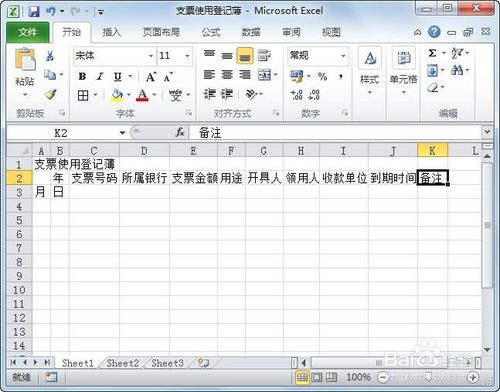Viewport: 500px width, 392px height.
Task: Click Merge and Center icon
Action: pyautogui.click(x=265, y=75)
